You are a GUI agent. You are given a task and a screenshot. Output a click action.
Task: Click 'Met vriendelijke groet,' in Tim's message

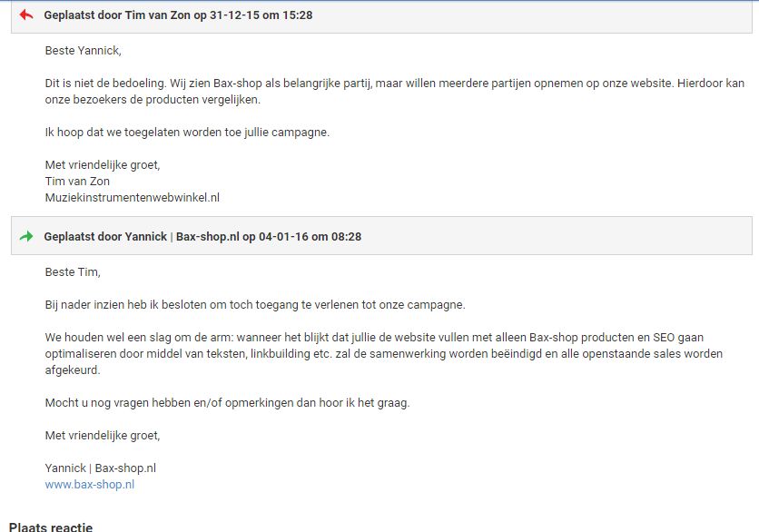click(103, 165)
